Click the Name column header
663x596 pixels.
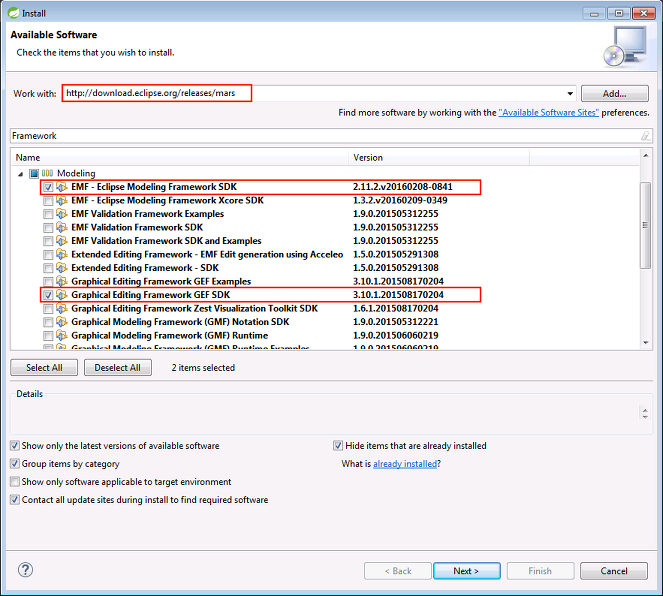coord(180,158)
